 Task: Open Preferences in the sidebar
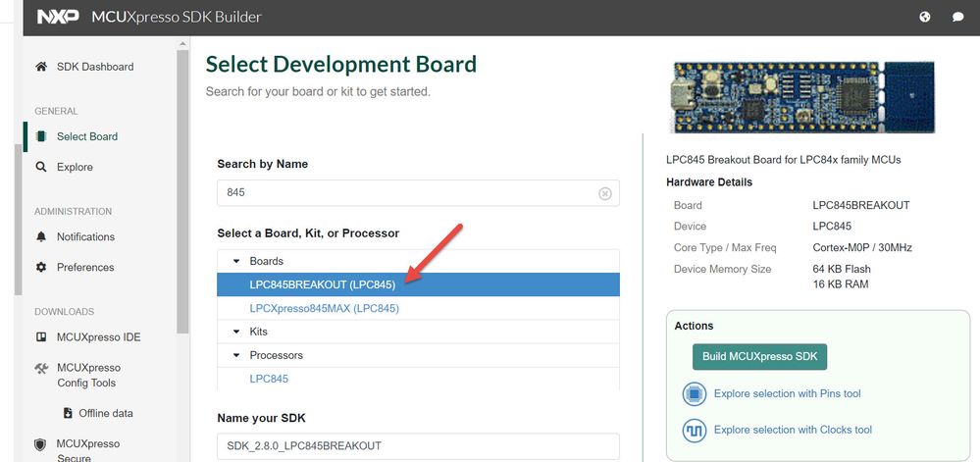pyautogui.click(x=85, y=267)
